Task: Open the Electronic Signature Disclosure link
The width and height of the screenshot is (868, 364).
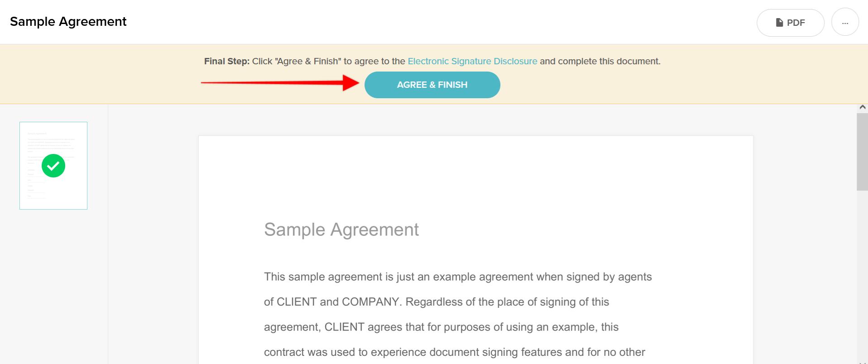Action: click(472, 61)
